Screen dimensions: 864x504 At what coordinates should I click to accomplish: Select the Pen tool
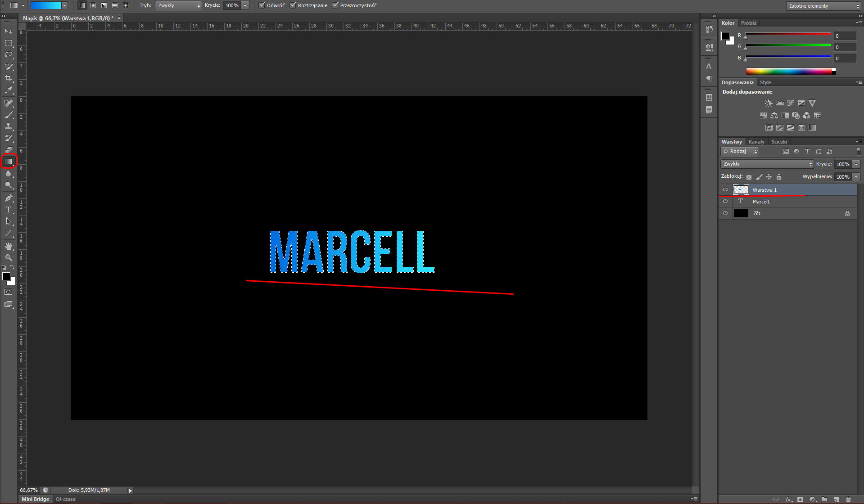point(9,198)
